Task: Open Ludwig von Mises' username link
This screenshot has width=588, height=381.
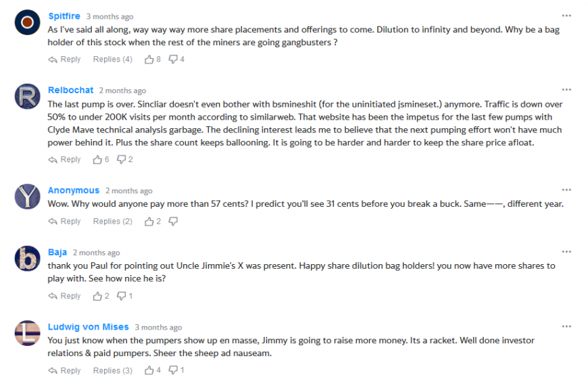Action: 88,327
